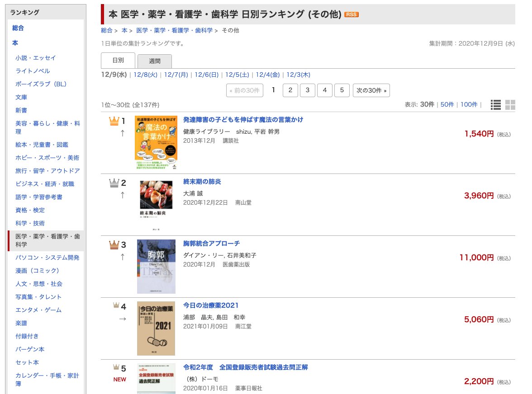
Task: Go to results page 3
Action: click(x=308, y=90)
